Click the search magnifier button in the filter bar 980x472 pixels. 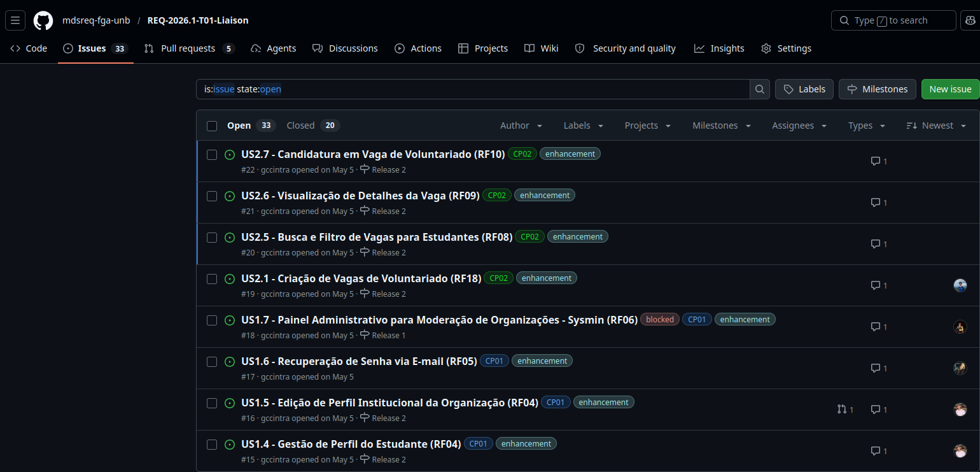pyautogui.click(x=760, y=89)
